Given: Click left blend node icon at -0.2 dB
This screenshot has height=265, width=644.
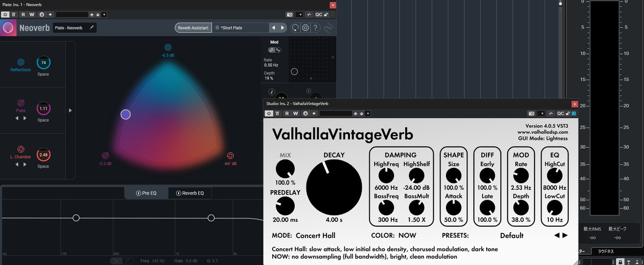Looking at the screenshot, I should coord(105,155).
